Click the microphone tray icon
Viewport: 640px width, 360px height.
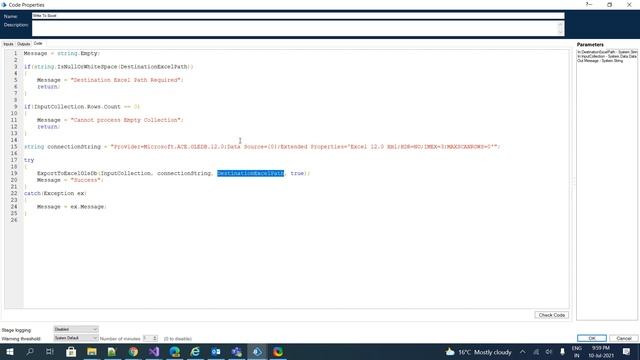coord(562,352)
